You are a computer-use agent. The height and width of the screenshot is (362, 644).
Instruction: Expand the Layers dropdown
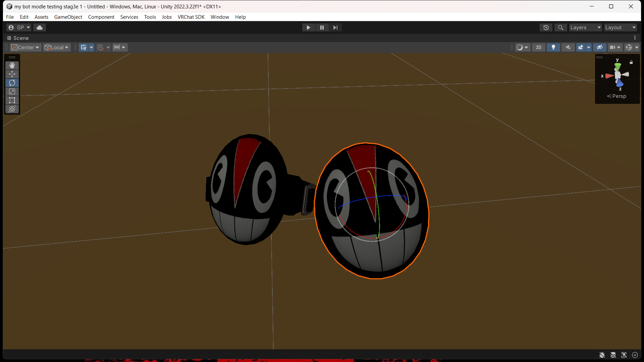point(585,27)
